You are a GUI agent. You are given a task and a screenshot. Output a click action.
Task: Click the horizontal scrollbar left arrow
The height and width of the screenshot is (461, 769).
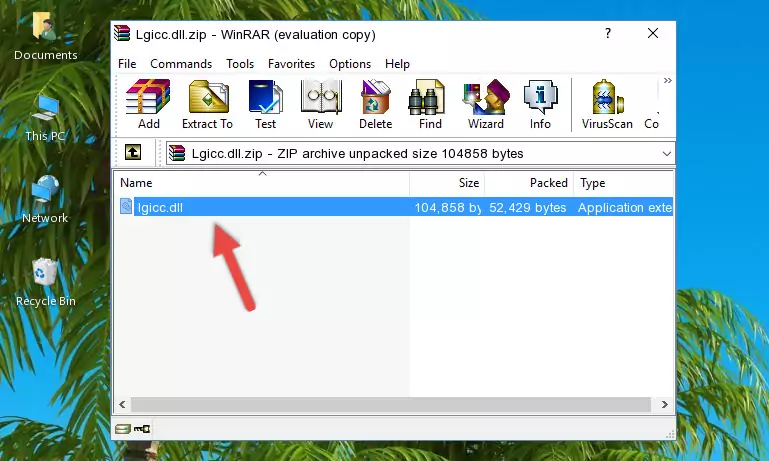tap(122, 405)
